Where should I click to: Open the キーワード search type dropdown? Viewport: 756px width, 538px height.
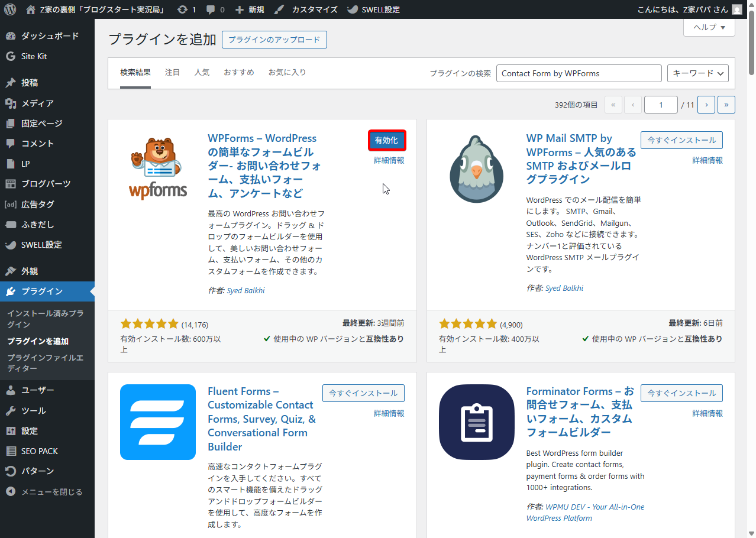coord(697,73)
